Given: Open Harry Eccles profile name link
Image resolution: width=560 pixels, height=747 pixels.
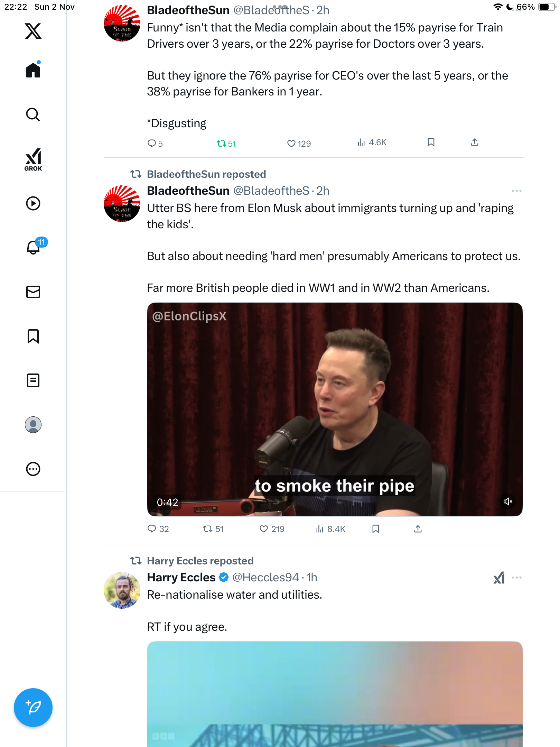Looking at the screenshot, I should (181, 578).
